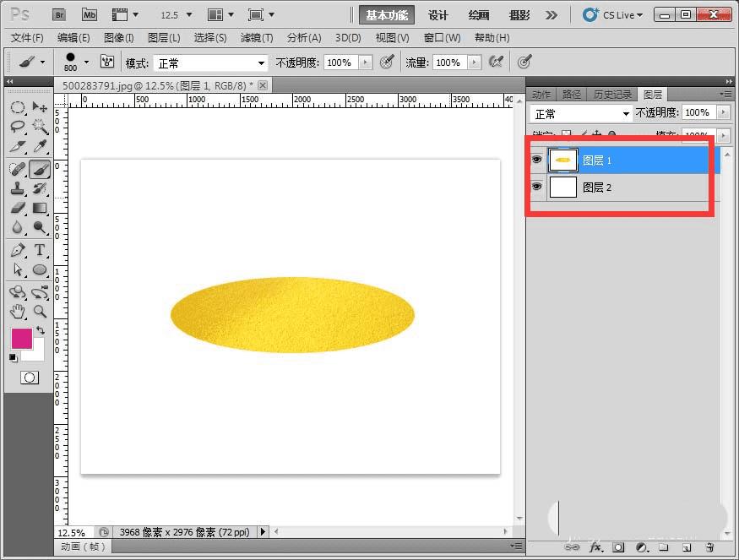Expand the 流量 flow slider arrow
This screenshot has width=739, height=560.
pos(475,63)
